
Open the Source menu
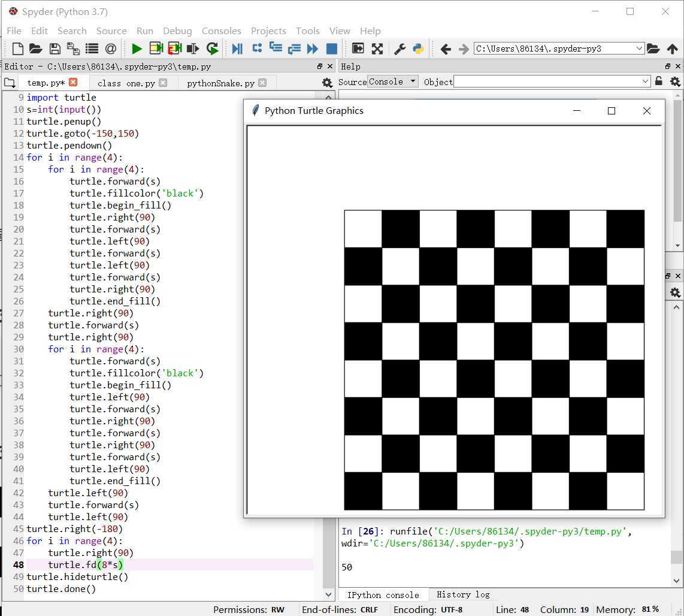click(111, 31)
